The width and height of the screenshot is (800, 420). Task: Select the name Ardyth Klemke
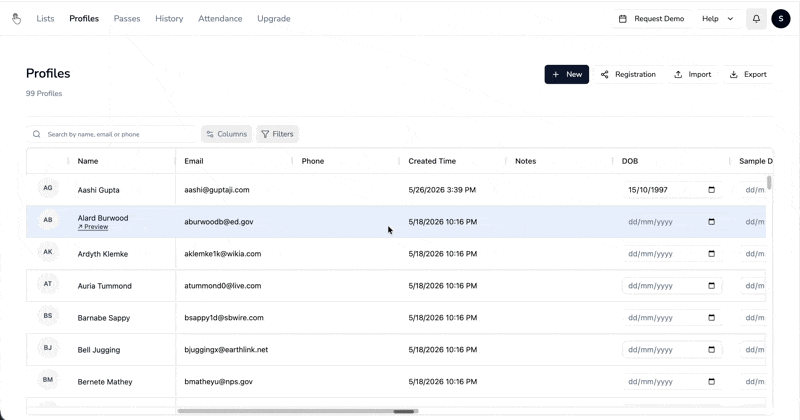[x=103, y=254]
